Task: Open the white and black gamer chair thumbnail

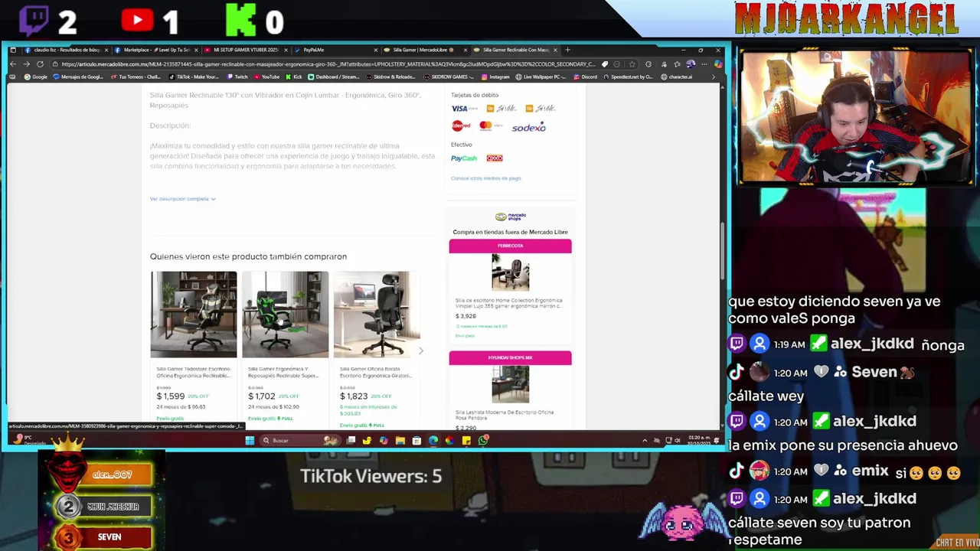Action: click(194, 315)
